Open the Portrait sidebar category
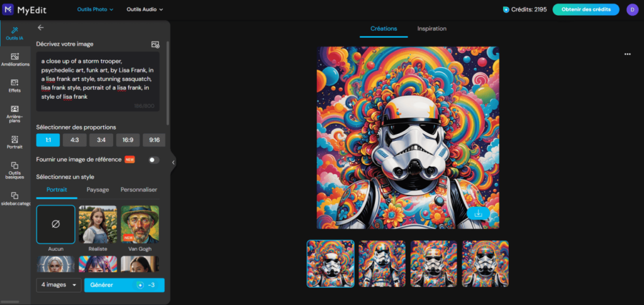The height and width of the screenshot is (305, 644). [x=15, y=143]
